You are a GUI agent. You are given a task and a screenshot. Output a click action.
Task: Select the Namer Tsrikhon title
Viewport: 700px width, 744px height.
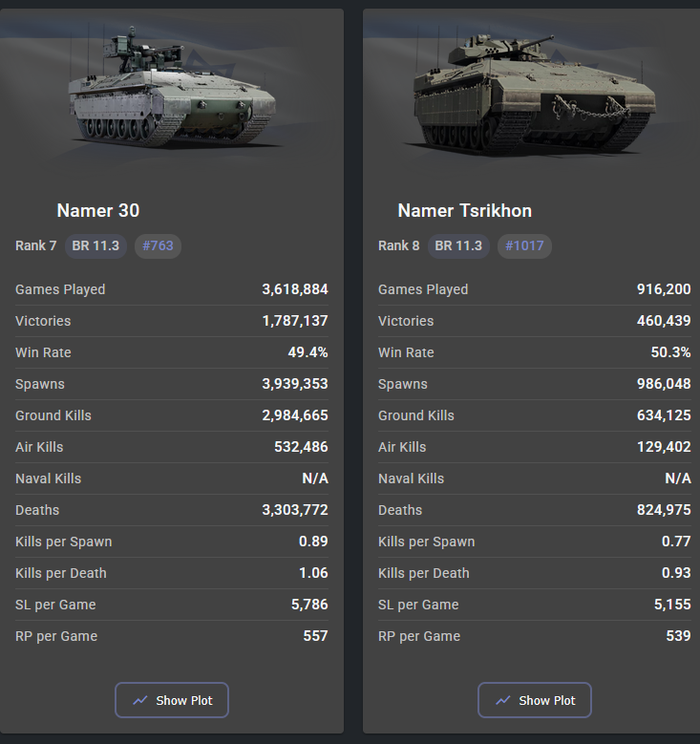coord(465,210)
